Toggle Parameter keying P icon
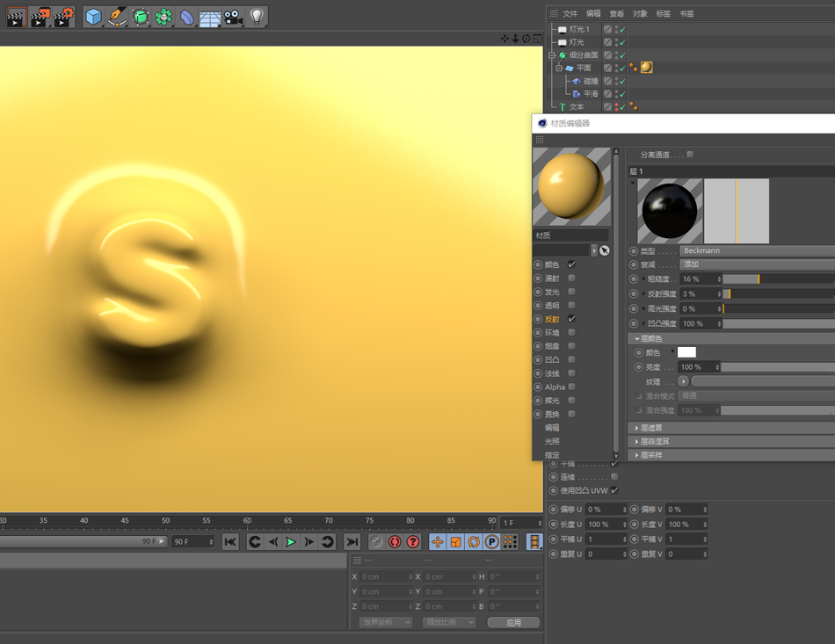The image size is (835, 644). [x=492, y=542]
